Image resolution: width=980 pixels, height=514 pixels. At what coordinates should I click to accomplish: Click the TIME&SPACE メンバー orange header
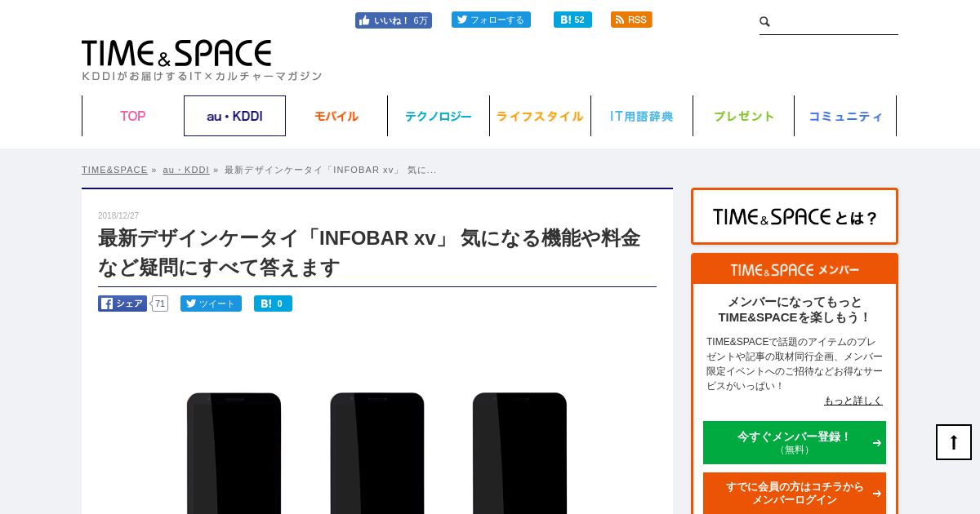795,269
